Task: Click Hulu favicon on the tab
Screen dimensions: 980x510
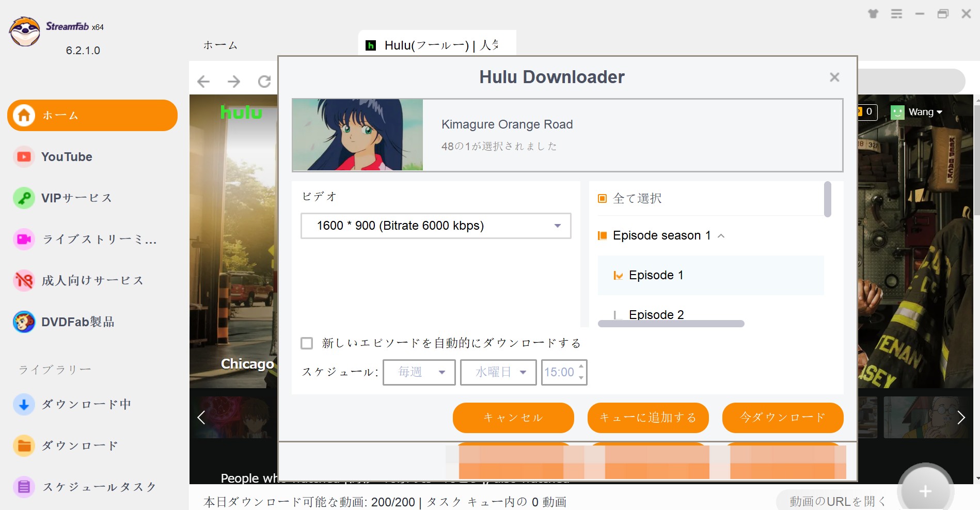Action: (370, 45)
